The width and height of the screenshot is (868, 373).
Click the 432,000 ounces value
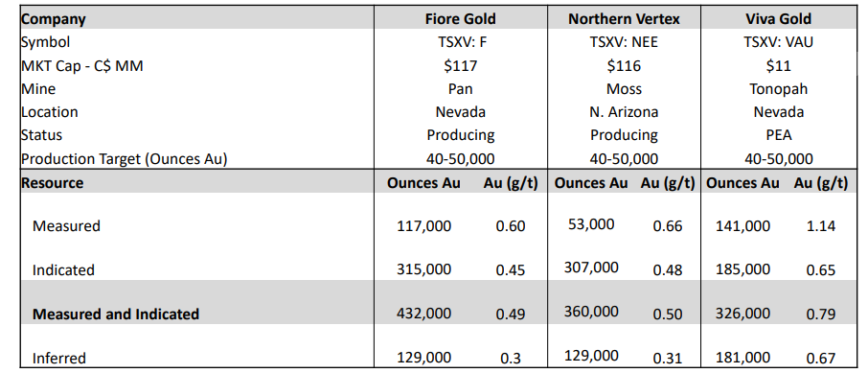tap(424, 314)
